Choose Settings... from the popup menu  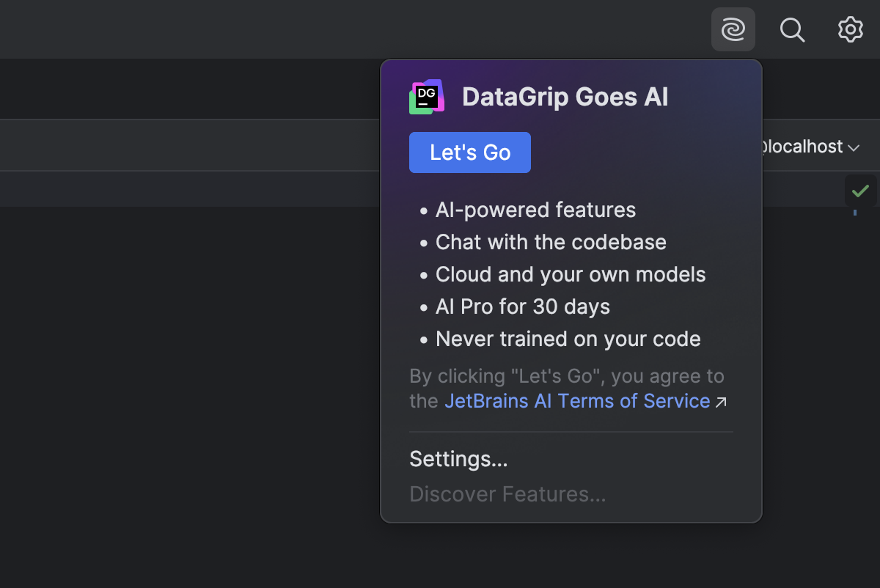[458, 459]
